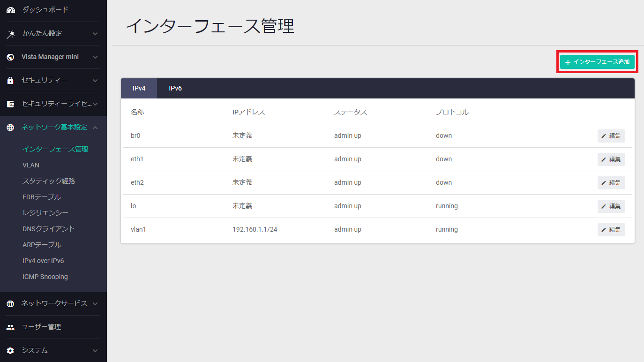Edit the vlan1 interface
Image resolution: width=644 pixels, height=362 pixels.
pos(611,230)
